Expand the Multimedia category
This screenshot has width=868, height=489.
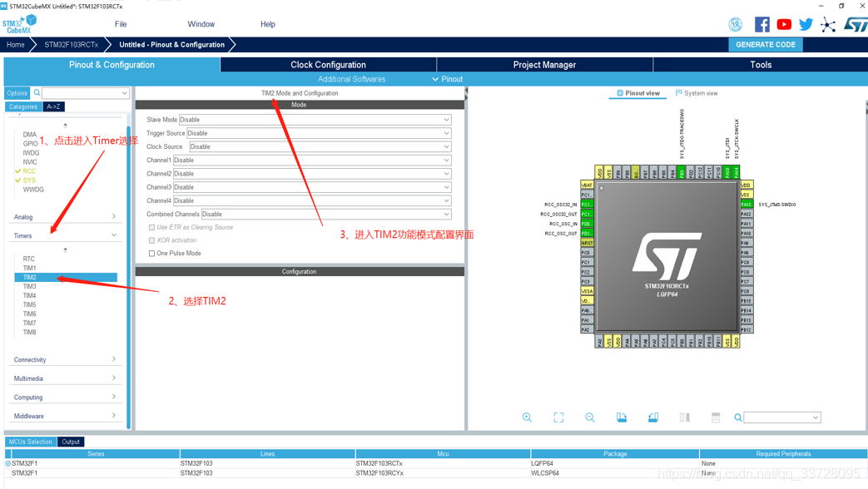pos(65,378)
